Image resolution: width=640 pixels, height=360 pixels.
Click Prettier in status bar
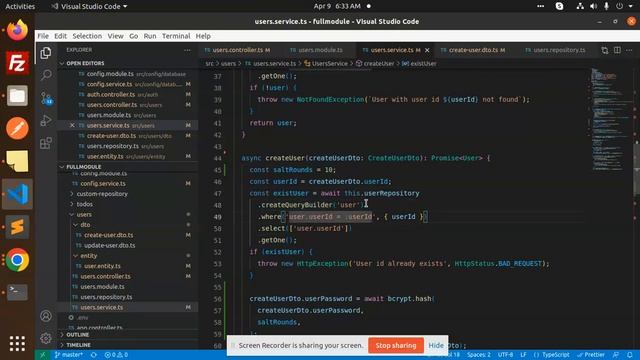pyautogui.click(x=591, y=355)
